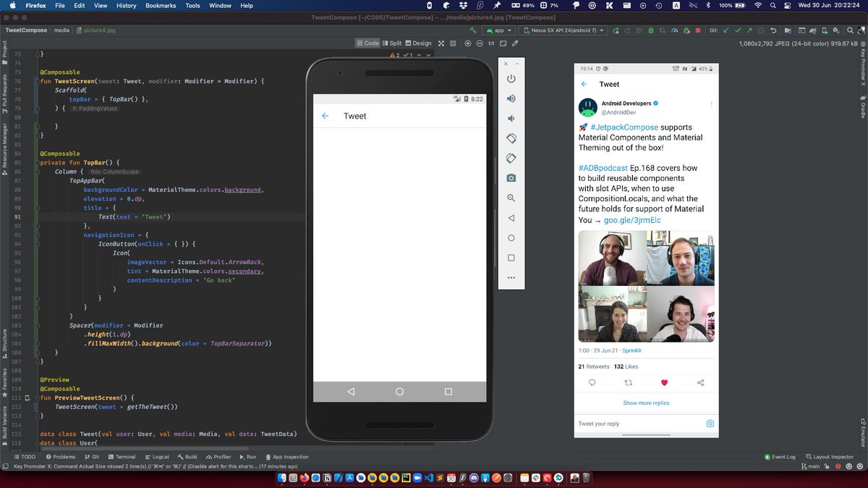Image resolution: width=868 pixels, height=488 pixels.
Task: Open Search Everywhere magnifier icon
Action: pos(851,30)
